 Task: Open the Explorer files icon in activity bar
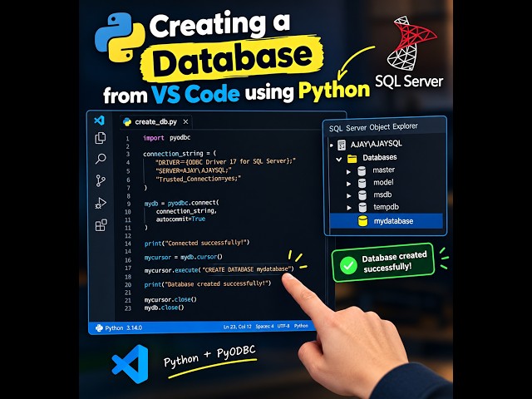click(x=101, y=138)
